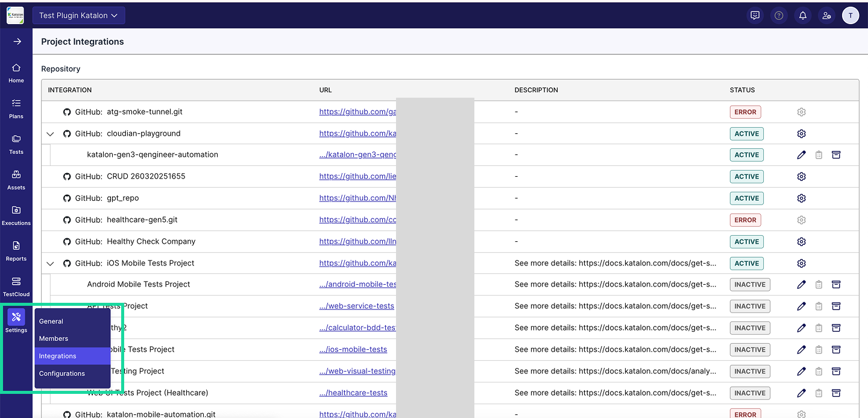Select the 'GitHub: katalon-mobile-automation.git' row name
The height and width of the screenshot is (418, 868).
click(145, 414)
